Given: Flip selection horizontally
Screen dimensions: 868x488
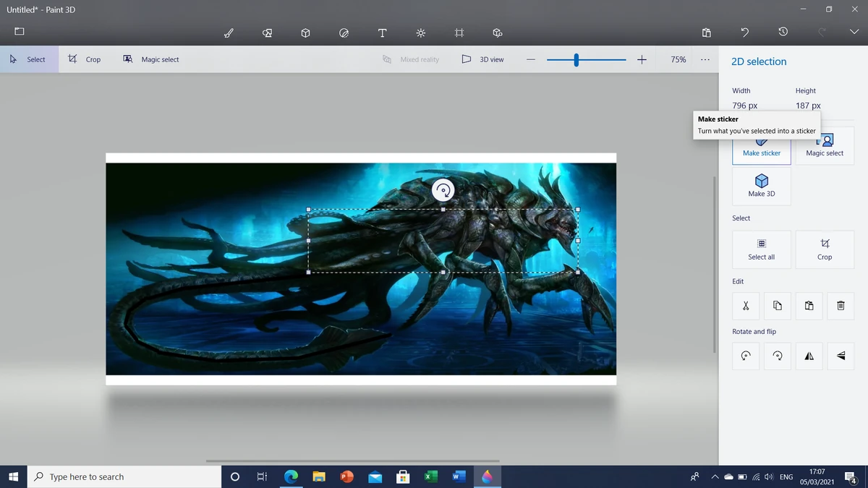Looking at the screenshot, I should 809,356.
